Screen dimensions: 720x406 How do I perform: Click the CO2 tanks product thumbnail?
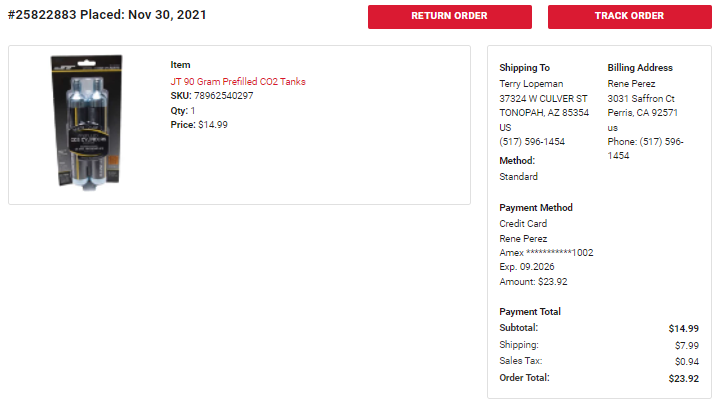click(87, 123)
